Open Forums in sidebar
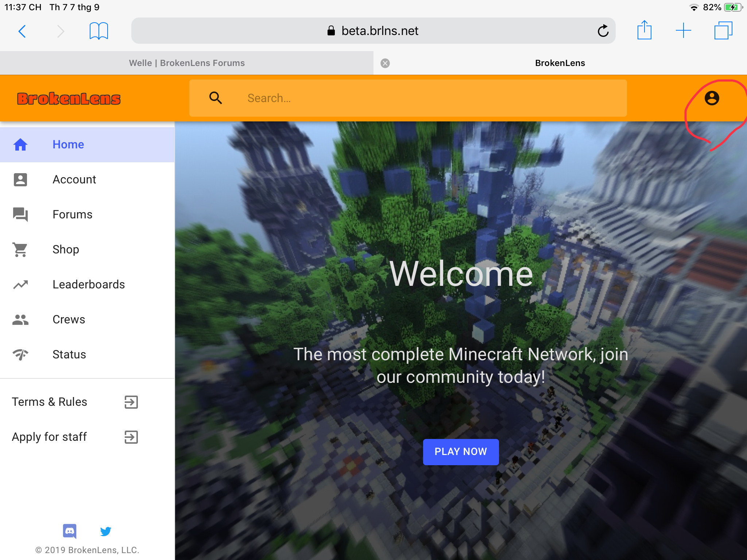Screen dimensions: 747x560 pos(87,215)
